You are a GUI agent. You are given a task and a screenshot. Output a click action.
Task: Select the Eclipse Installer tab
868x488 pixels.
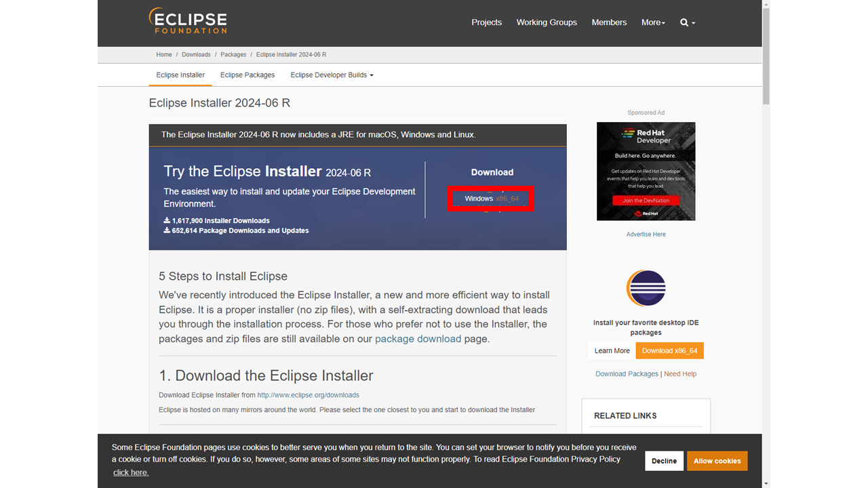tap(180, 75)
